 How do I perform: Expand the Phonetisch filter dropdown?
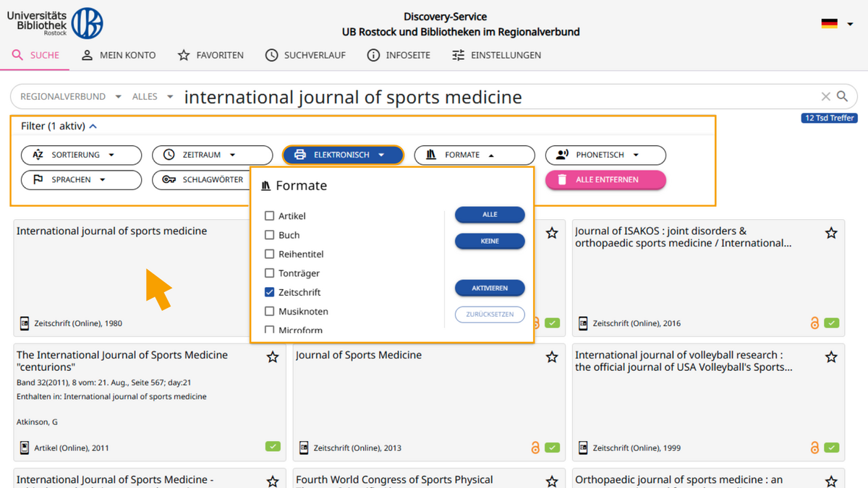(x=605, y=155)
